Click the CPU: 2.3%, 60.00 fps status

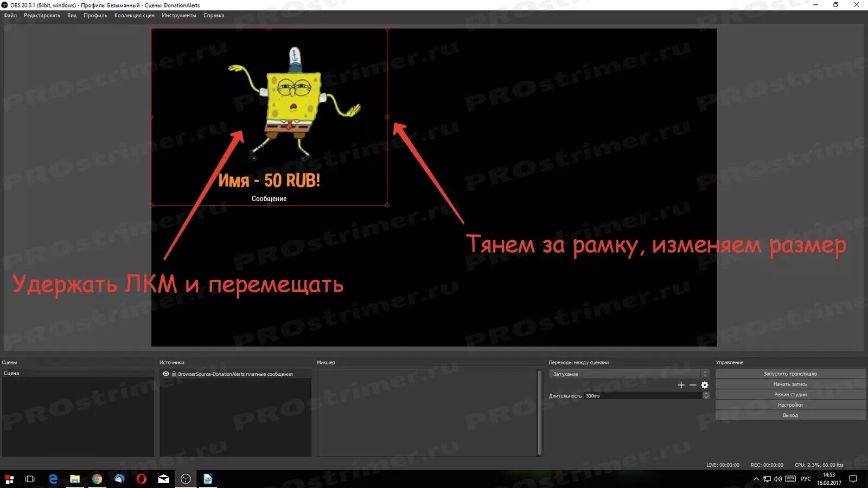click(819, 465)
